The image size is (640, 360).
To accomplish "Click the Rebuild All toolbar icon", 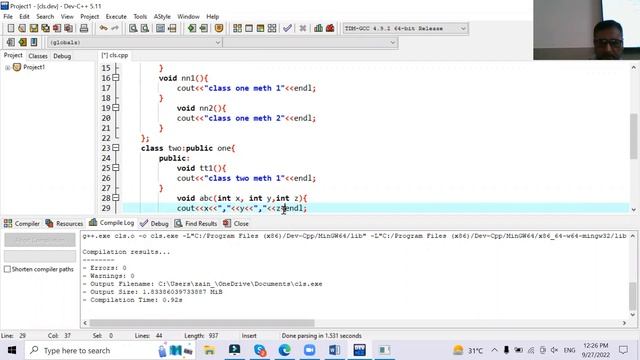I will pyautogui.click(x=272, y=28).
